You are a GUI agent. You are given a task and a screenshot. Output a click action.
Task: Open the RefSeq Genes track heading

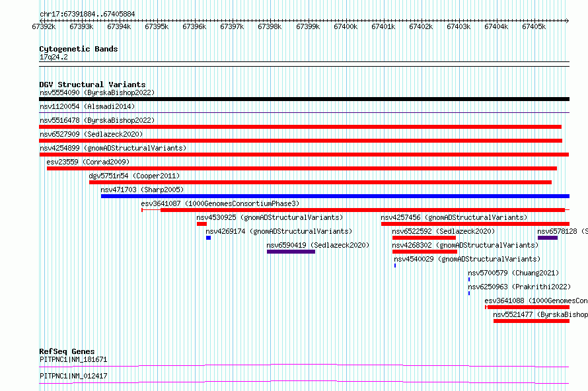click(67, 351)
